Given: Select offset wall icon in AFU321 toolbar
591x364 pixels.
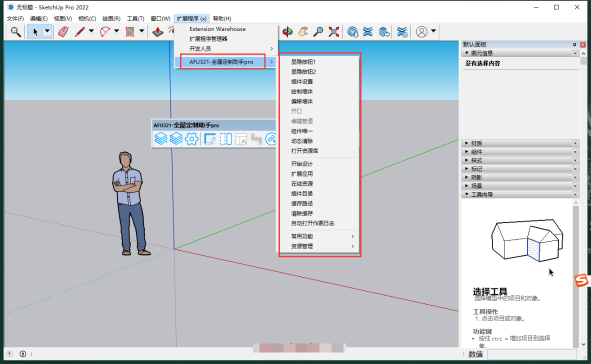Looking at the screenshot, I should tap(226, 138).
